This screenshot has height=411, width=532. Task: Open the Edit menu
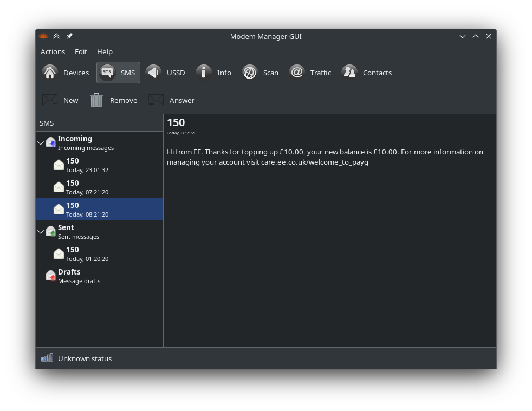point(81,51)
